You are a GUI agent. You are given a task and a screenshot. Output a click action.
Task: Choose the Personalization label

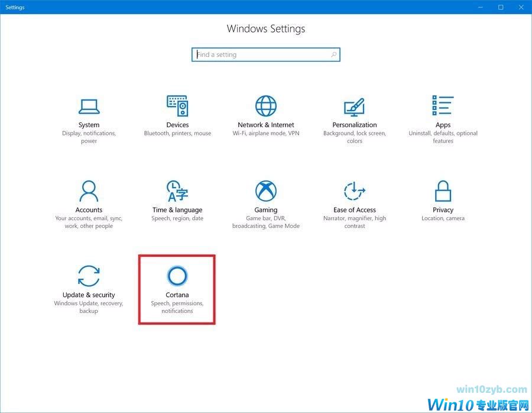click(355, 125)
